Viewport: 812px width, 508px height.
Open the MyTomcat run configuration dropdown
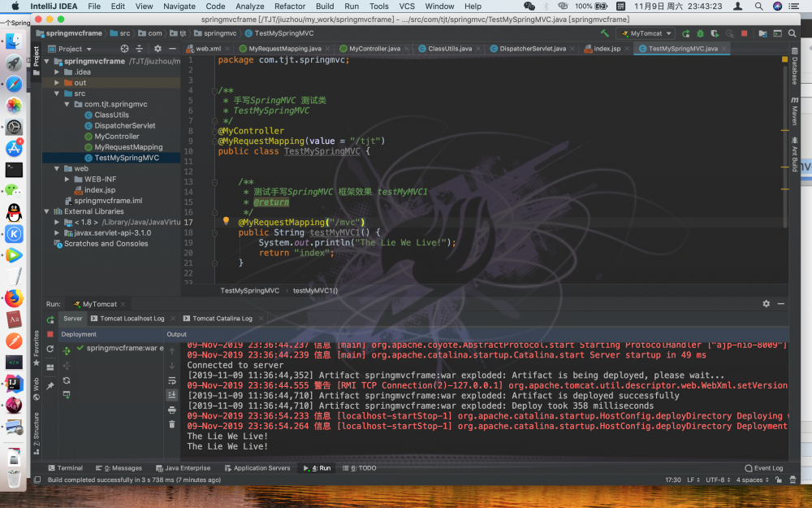click(x=645, y=33)
